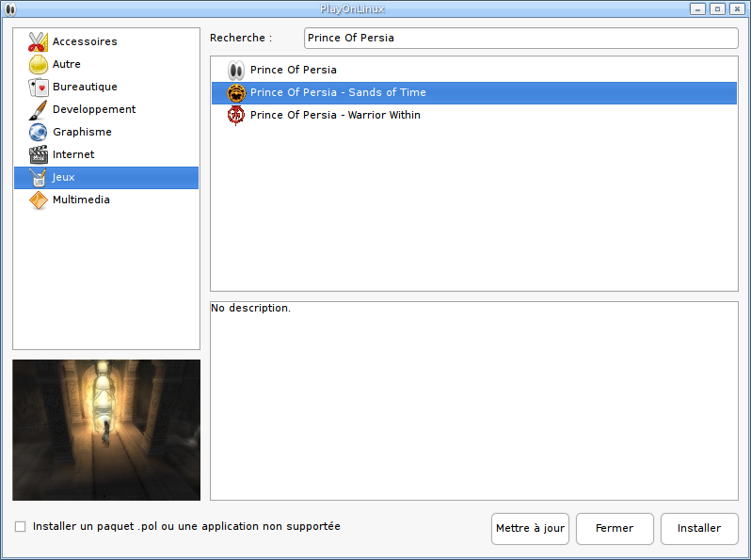The height and width of the screenshot is (560, 751).
Task: Click the Graphisme globe icon
Action: point(38,132)
